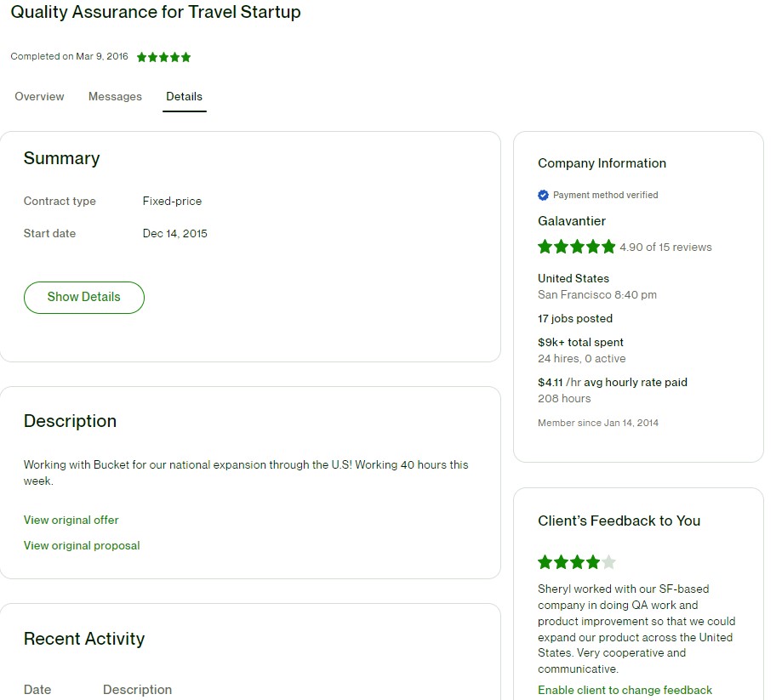Viewport: 776px width, 700px height.
Task: Expand summary with Show Details button
Action: click(x=84, y=297)
